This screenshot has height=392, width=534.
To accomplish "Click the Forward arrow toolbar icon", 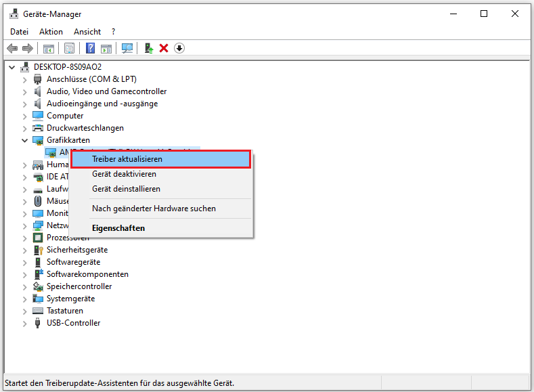I will click(x=28, y=48).
